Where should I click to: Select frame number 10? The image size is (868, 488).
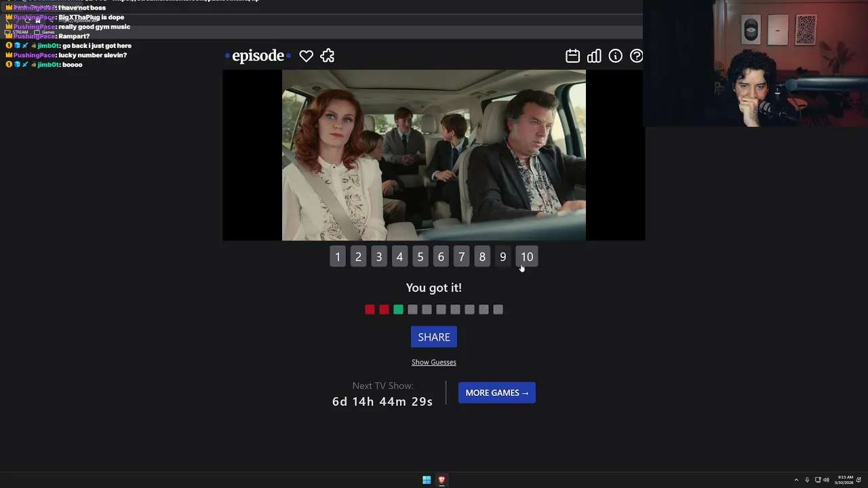(x=527, y=257)
